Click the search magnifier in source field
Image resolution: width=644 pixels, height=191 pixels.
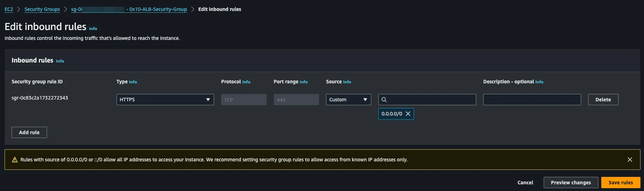tap(384, 100)
